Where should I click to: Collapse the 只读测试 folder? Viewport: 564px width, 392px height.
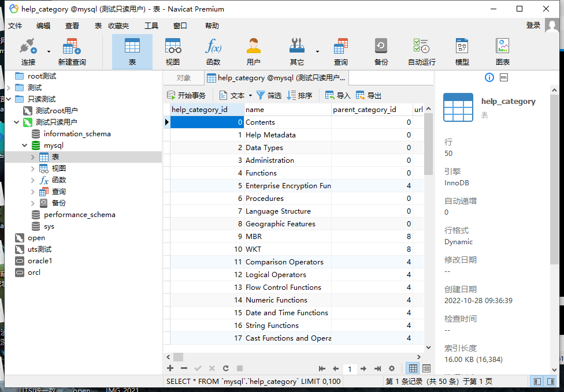pyautogui.click(x=9, y=99)
